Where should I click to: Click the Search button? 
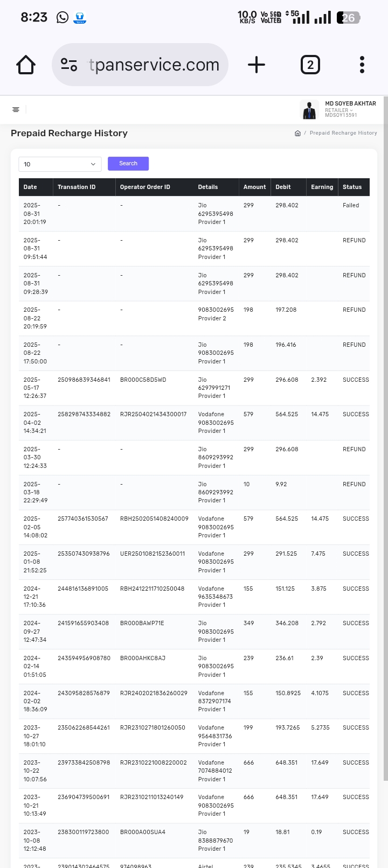tap(128, 164)
